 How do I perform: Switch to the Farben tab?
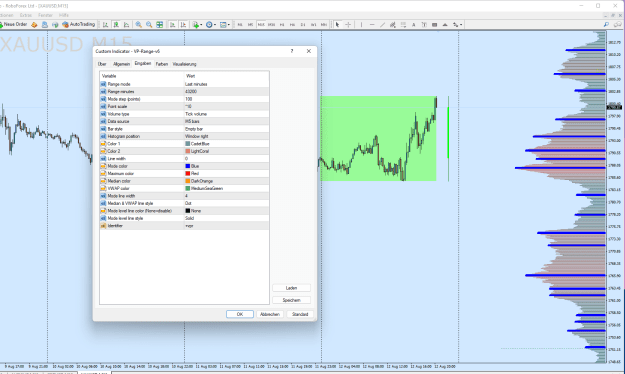pyautogui.click(x=161, y=64)
